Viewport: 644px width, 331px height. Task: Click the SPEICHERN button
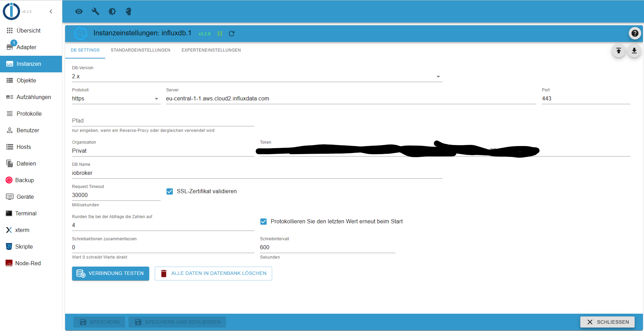coord(99,322)
